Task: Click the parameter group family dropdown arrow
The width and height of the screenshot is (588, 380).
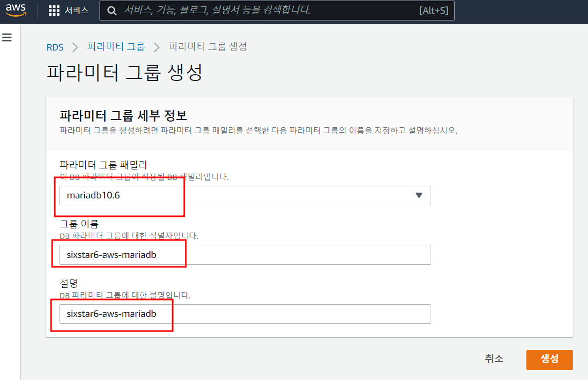Action: [419, 195]
